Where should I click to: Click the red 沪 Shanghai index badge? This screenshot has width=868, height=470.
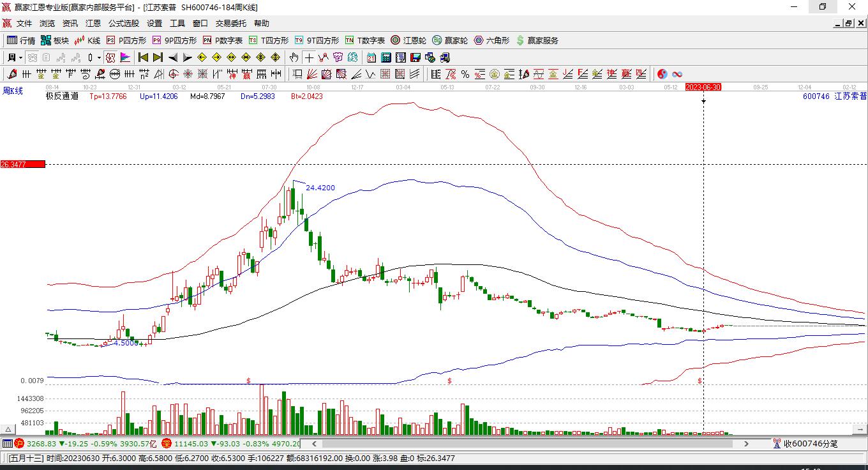(x=19, y=443)
